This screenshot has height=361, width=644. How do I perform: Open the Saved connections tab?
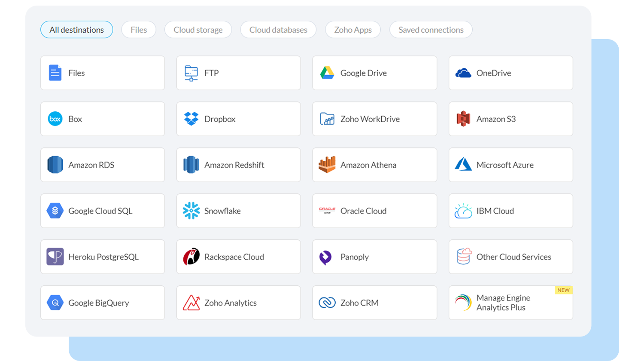(x=431, y=30)
